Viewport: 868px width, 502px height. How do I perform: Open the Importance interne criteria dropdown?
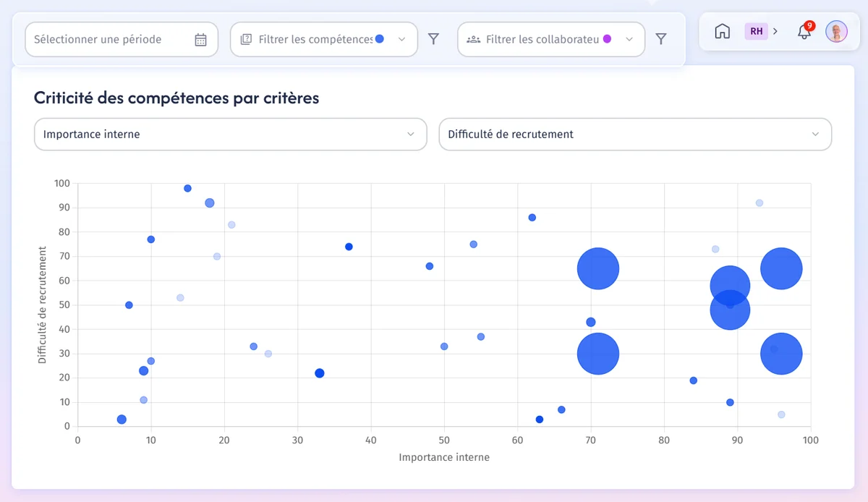click(x=231, y=135)
